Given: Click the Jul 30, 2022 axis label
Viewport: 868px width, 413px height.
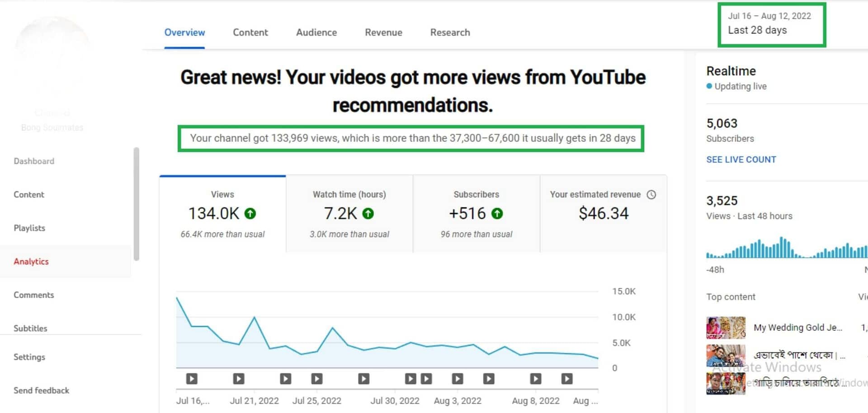Looking at the screenshot, I should point(395,401).
